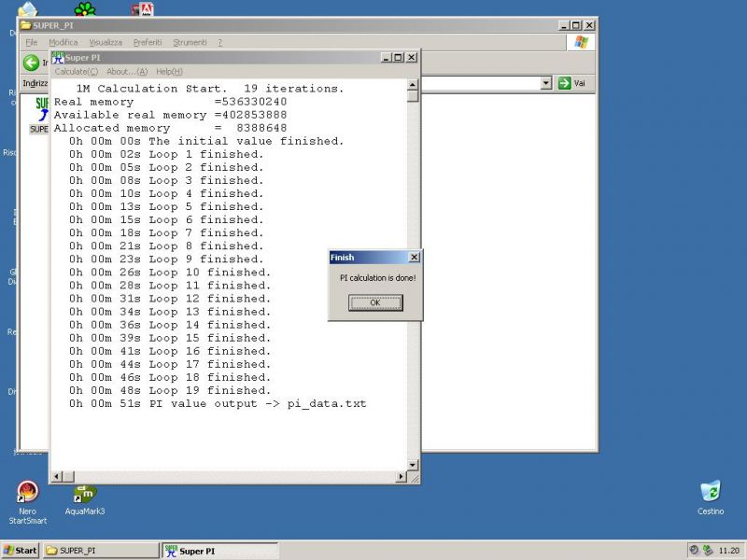Open Preferiti menu in folder window
The image size is (747, 560).
click(x=148, y=42)
